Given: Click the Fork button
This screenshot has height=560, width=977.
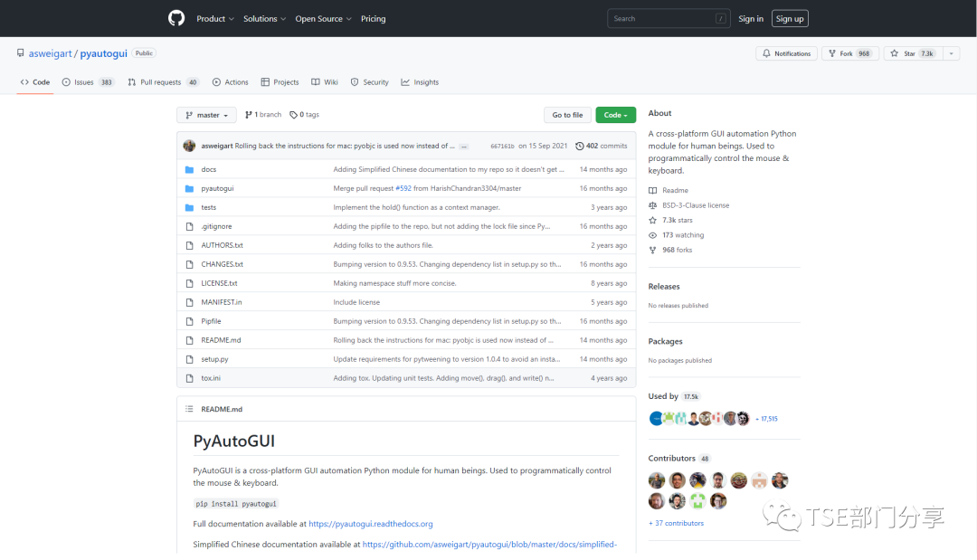Looking at the screenshot, I should (x=850, y=53).
